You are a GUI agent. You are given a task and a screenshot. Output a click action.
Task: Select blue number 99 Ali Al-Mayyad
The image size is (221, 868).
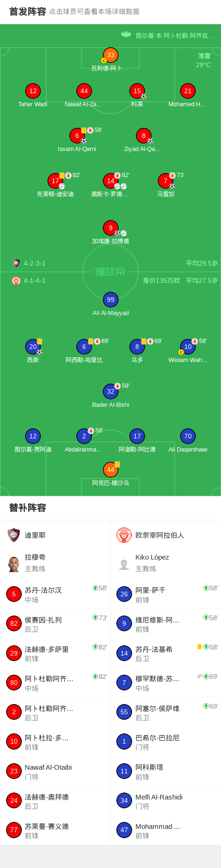111,300
